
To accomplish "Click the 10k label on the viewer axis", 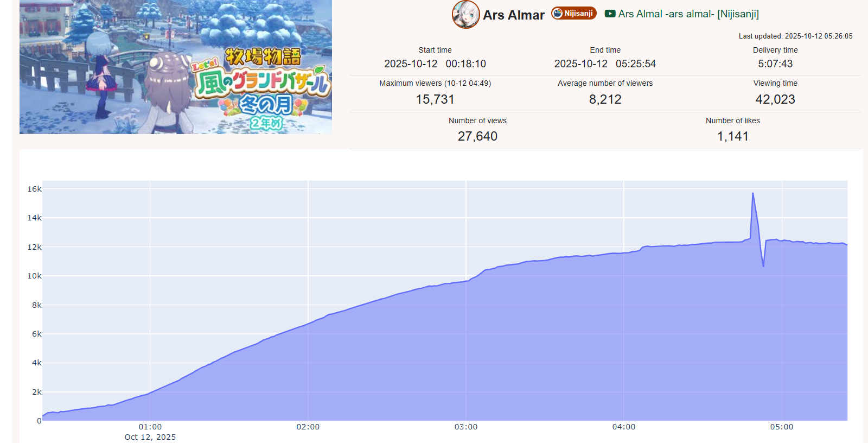I will 35,276.
